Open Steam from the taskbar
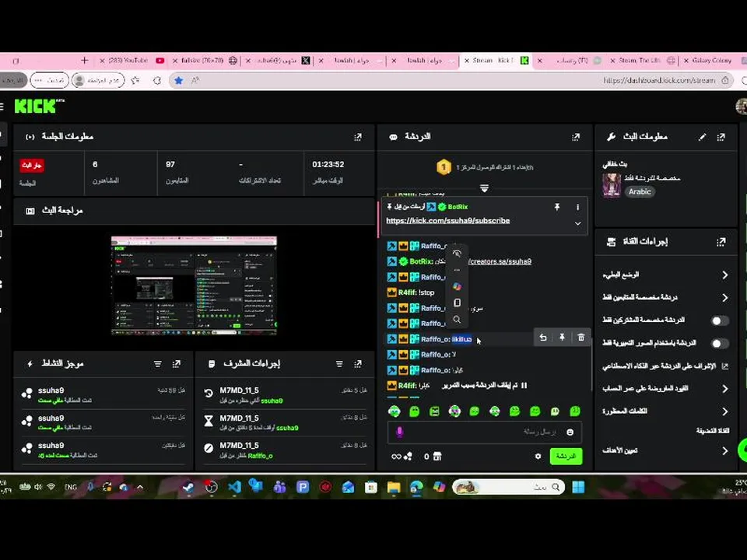 click(188, 487)
